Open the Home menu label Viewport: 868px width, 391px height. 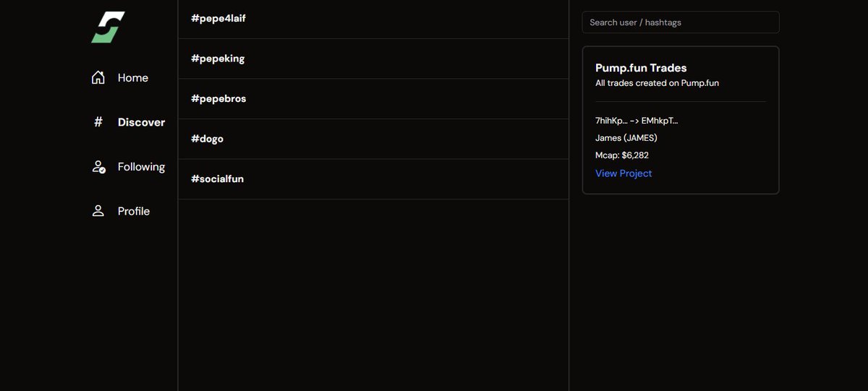(x=133, y=78)
